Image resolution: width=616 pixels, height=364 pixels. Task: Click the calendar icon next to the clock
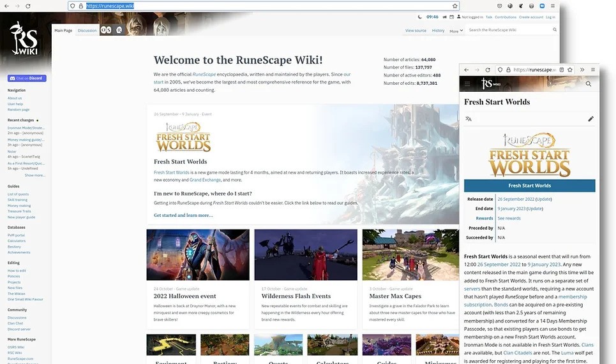[452, 17]
